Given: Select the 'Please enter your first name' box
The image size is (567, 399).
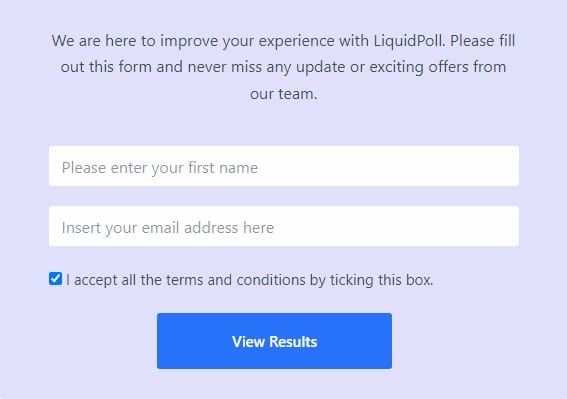Looking at the screenshot, I should tap(284, 166).
